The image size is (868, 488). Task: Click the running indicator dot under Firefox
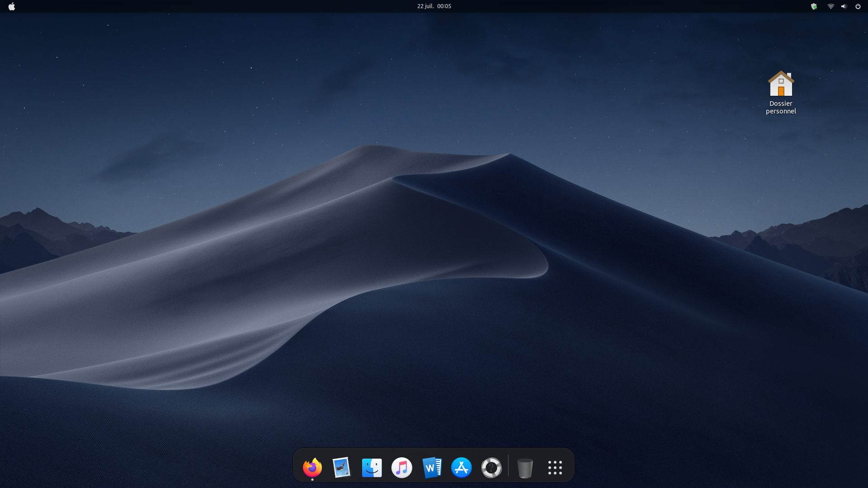click(312, 479)
